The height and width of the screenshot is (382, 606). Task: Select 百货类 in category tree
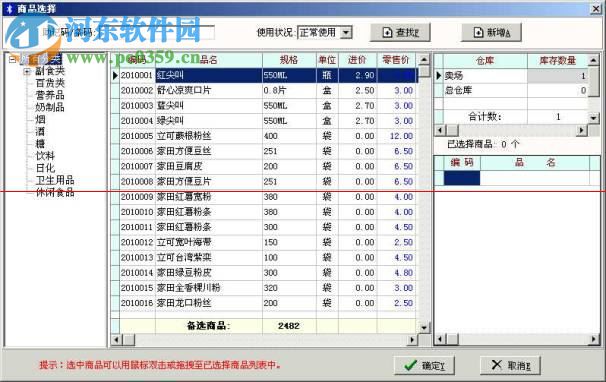(x=50, y=83)
